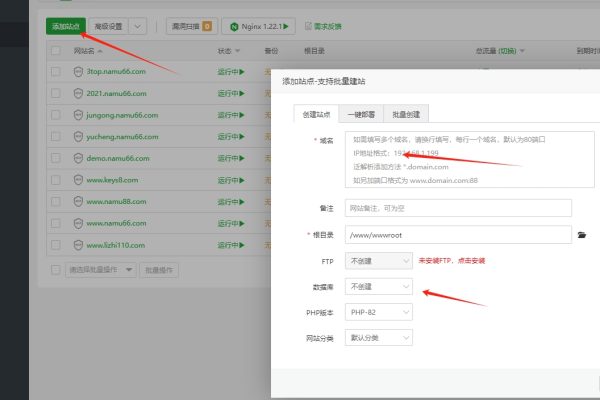Toggle 运行中 status for www.keys8.com
Viewport: 600px width, 400px height.
[231, 180]
